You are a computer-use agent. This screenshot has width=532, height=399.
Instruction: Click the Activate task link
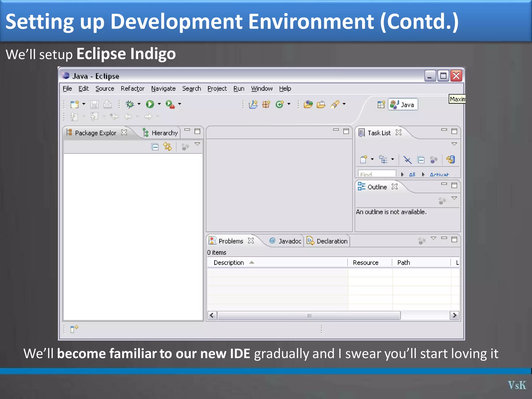[x=439, y=175]
